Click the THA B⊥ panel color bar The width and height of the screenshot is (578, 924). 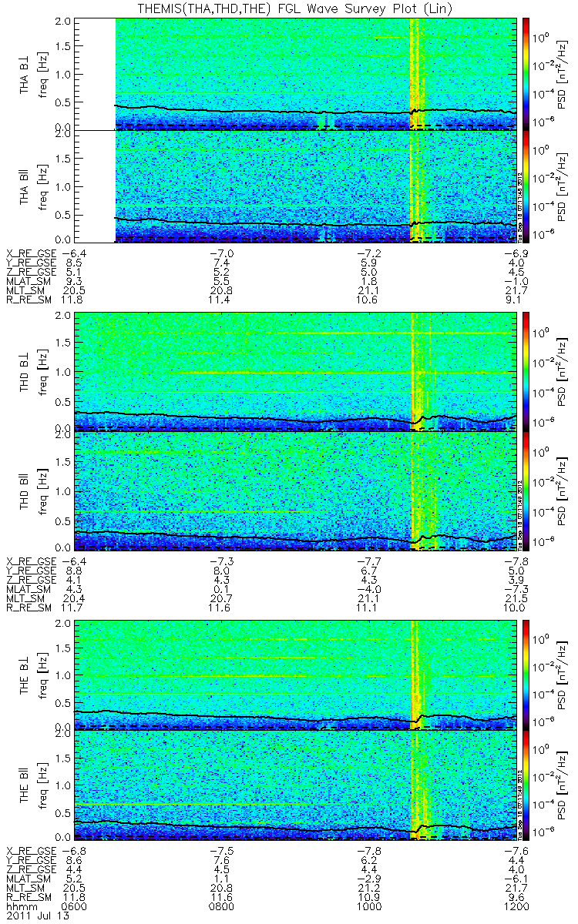point(527,73)
